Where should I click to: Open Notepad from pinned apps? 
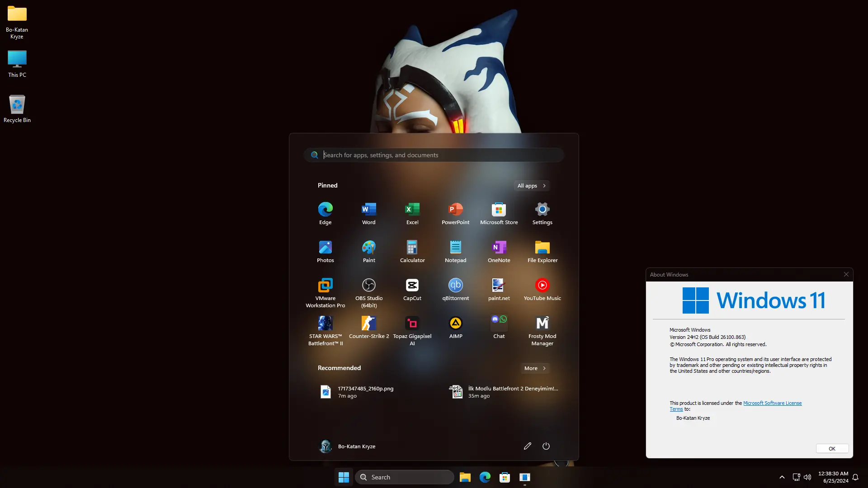455,252
